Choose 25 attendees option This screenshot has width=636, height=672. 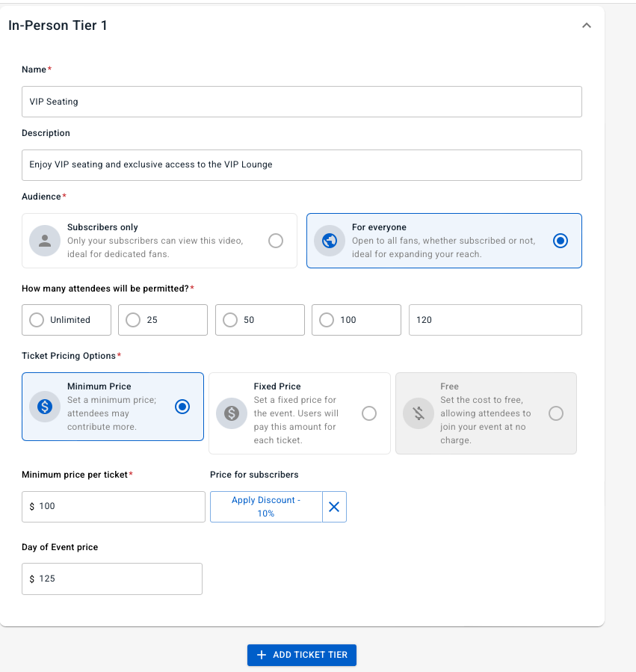point(163,320)
